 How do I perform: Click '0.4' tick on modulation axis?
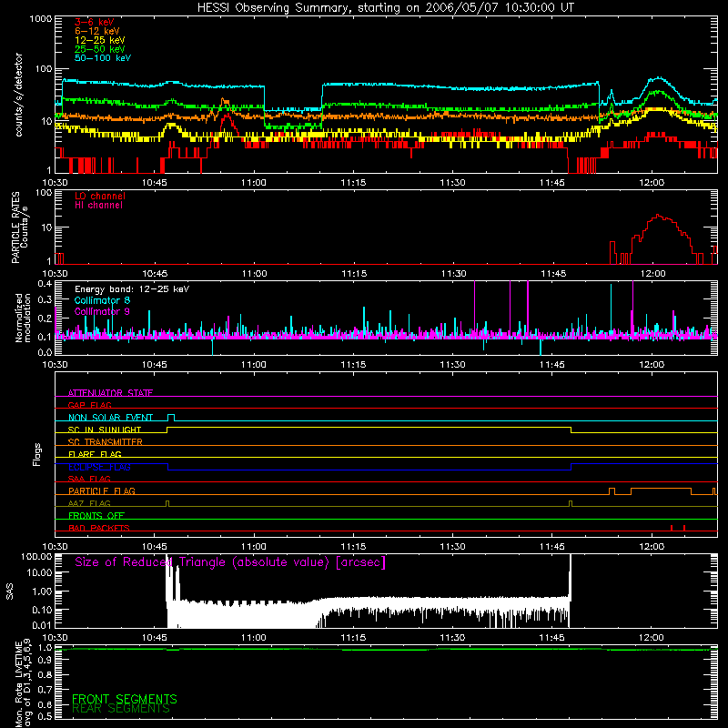tap(45, 284)
